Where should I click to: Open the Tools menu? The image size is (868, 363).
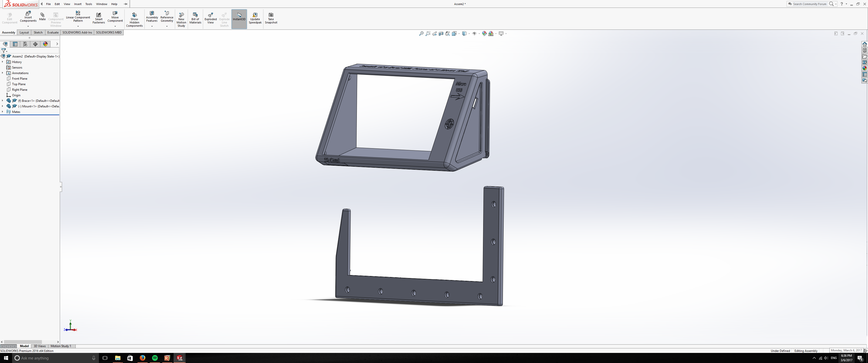89,4
